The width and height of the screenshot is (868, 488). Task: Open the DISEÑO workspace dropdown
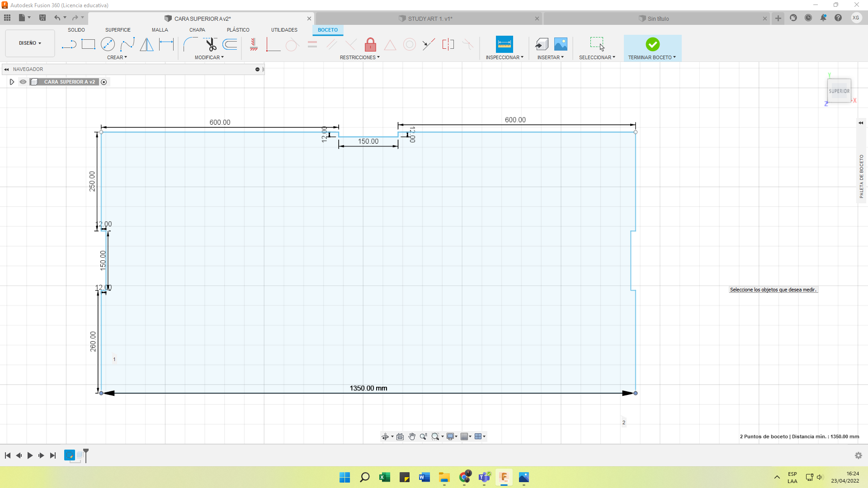[30, 43]
